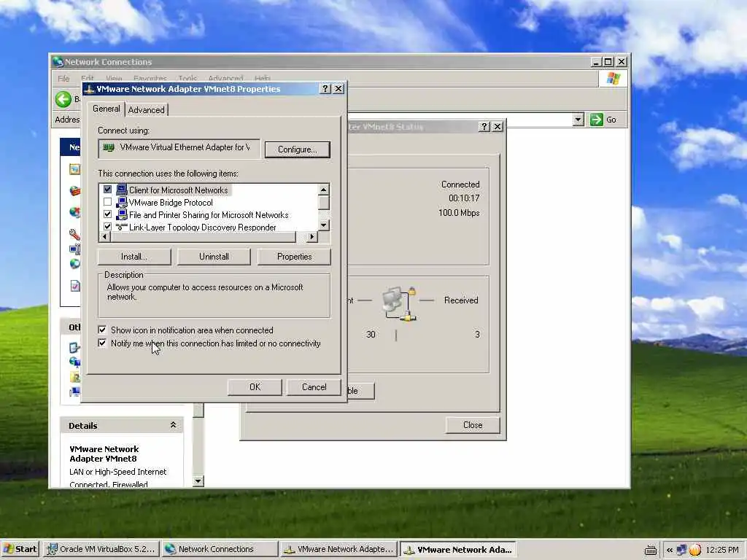Click the Configure... button
Image resolution: width=747 pixels, height=560 pixels.
tap(298, 149)
